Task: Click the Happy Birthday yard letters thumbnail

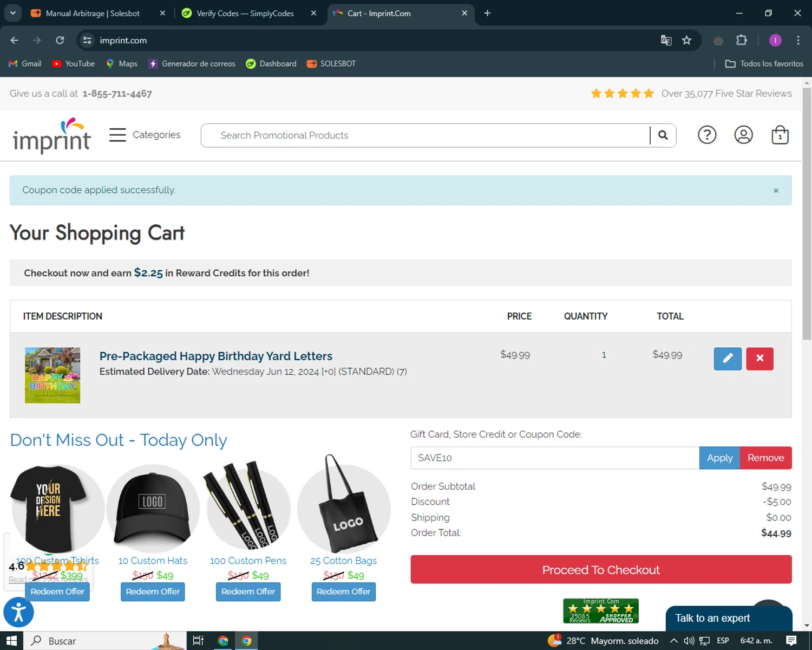Action: [x=53, y=375]
